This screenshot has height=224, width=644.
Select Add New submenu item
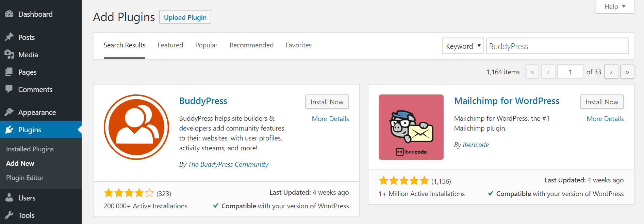20,163
